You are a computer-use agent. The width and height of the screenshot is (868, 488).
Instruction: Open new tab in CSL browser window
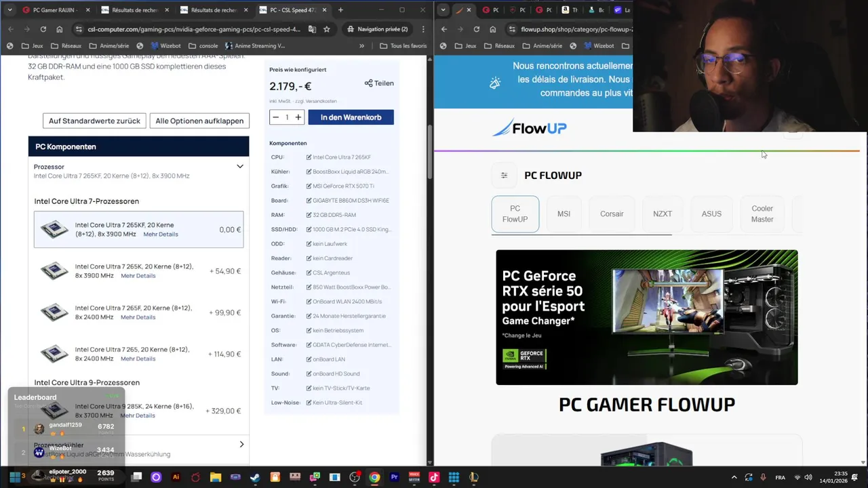[x=340, y=10]
